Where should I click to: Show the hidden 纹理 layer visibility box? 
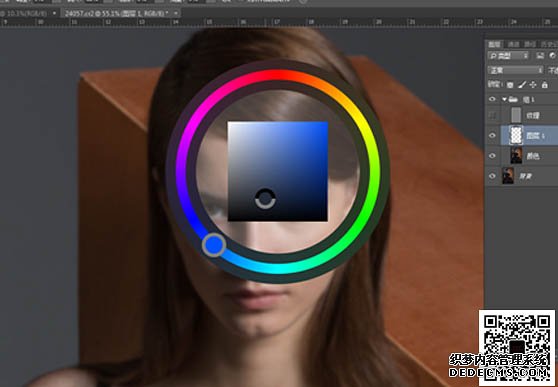[x=493, y=115]
